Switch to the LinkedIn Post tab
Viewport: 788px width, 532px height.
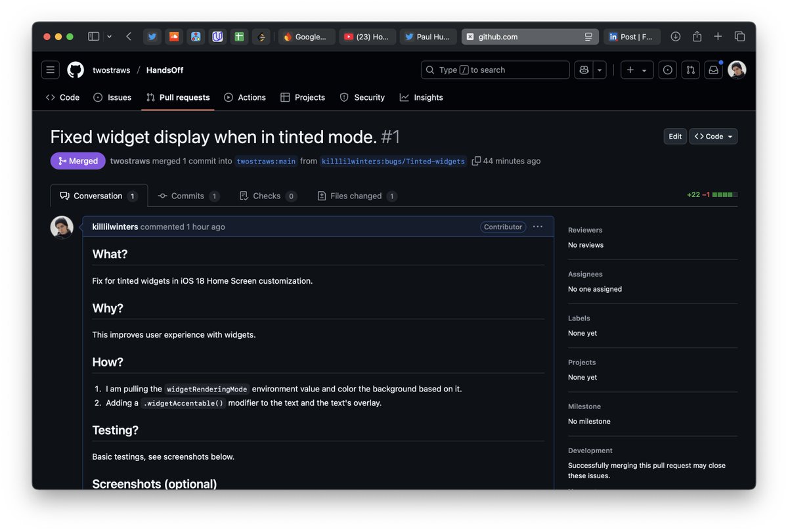[x=632, y=37]
